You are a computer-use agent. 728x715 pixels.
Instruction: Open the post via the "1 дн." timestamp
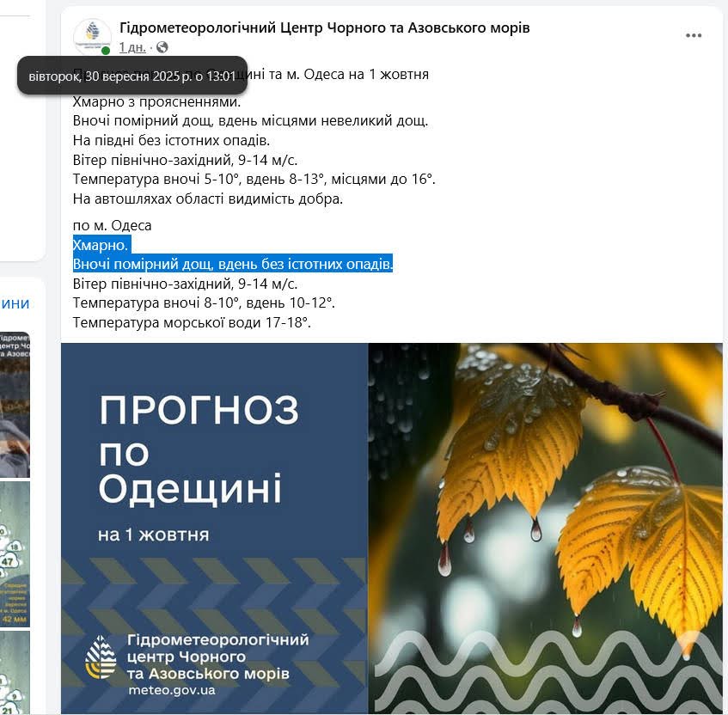coord(132,47)
